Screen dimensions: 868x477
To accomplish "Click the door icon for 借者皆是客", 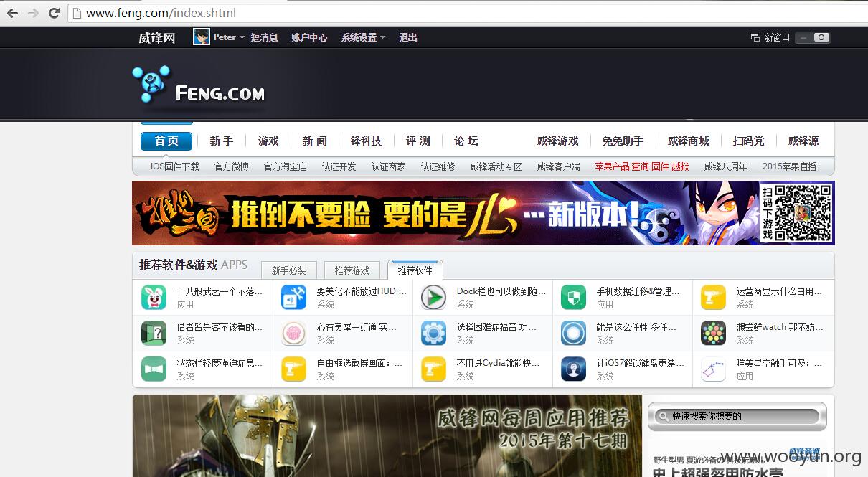I will click(154, 333).
